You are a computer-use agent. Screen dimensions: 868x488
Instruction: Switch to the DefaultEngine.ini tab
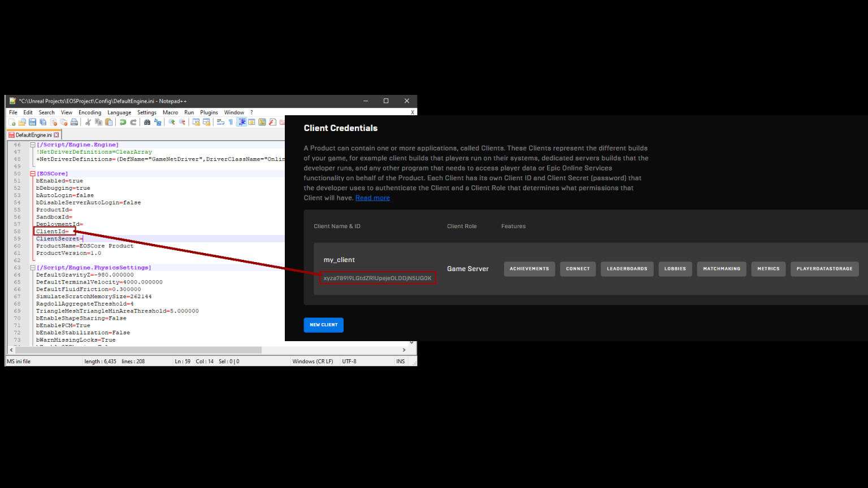click(33, 134)
